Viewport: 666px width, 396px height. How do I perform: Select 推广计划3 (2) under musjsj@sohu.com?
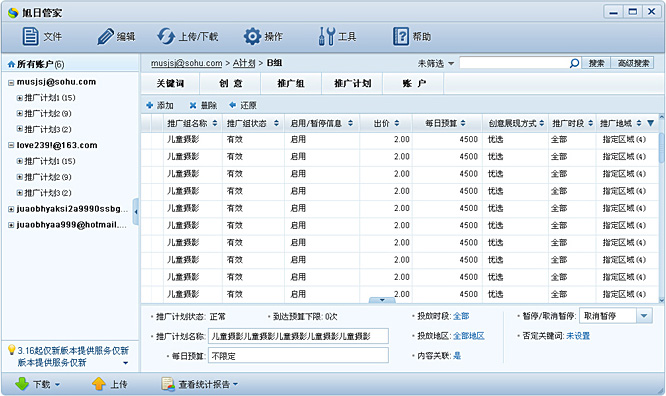48,130
